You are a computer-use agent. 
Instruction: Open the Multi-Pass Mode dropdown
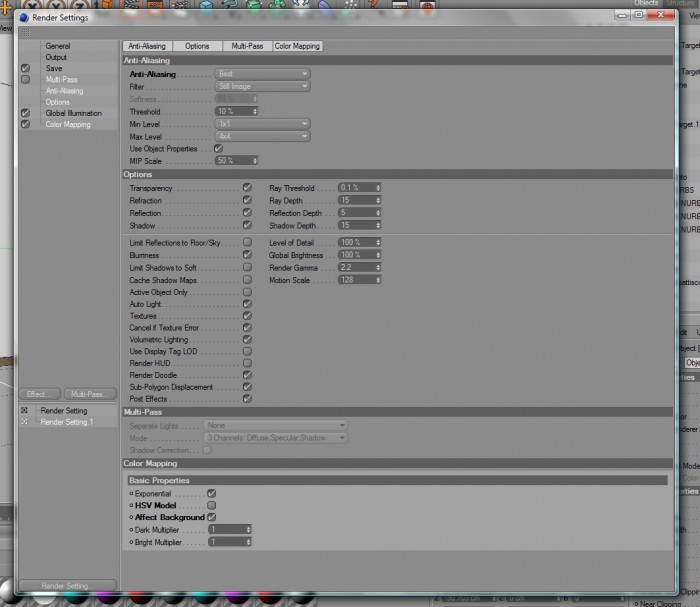pyautogui.click(x=275, y=438)
